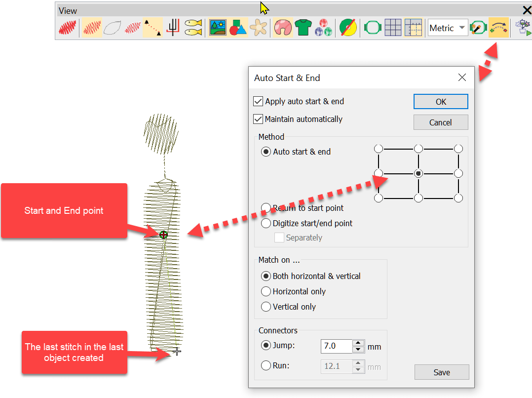Choose Horizontal only match option
Image resolution: width=532 pixels, height=398 pixels.
pyautogui.click(x=266, y=291)
